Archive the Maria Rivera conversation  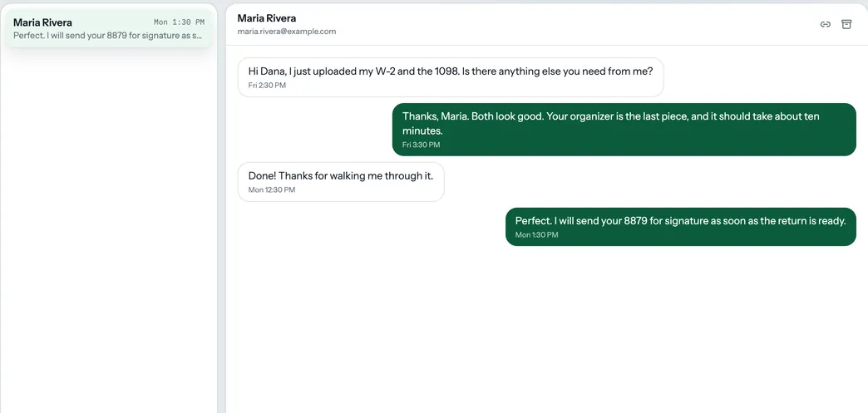846,24
